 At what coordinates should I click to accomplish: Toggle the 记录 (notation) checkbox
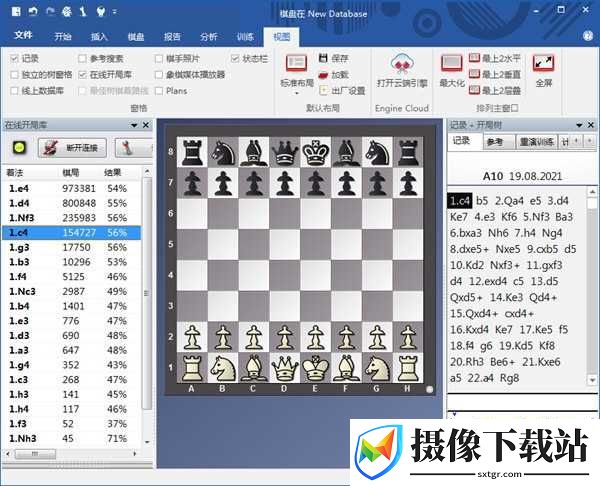[x=15, y=59]
